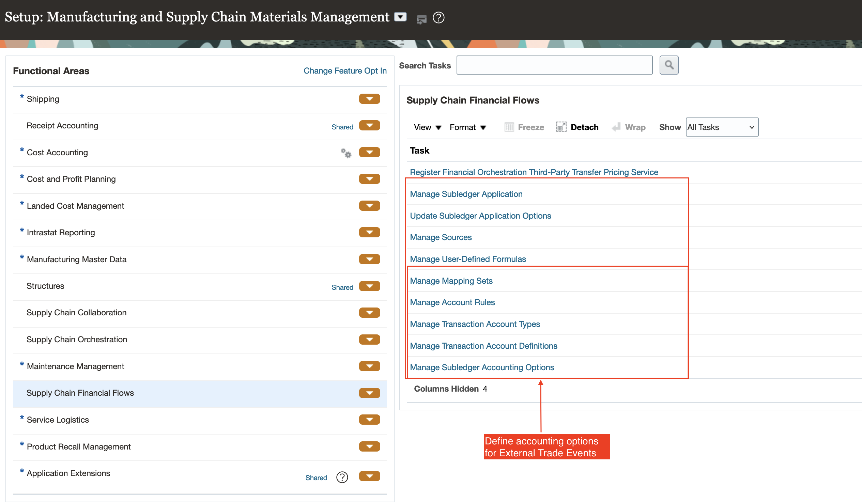862x504 pixels.
Task: Select Landed Cost Management functional area
Action: click(75, 206)
